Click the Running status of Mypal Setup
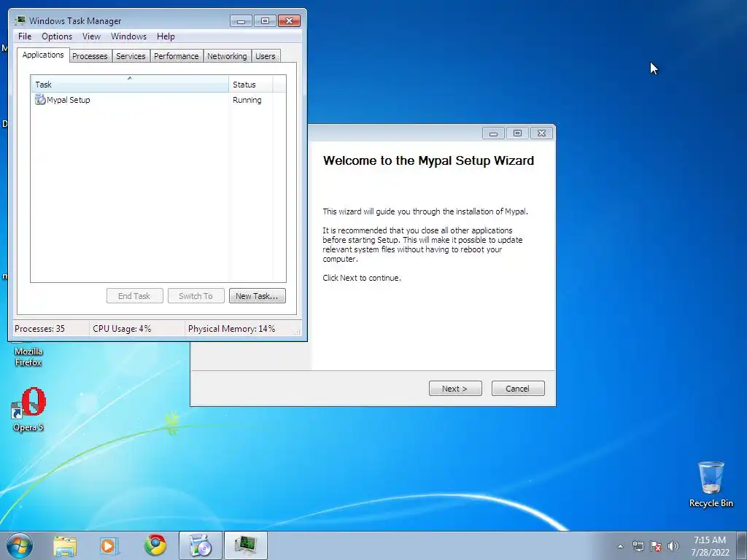The height and width of the screenshot is (560, 747). (x=247, y=100)
